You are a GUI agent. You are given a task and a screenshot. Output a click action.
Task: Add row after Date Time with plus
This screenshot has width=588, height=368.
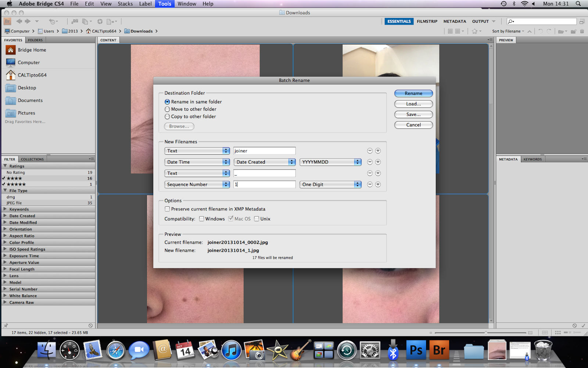click(x=378, y=162)
